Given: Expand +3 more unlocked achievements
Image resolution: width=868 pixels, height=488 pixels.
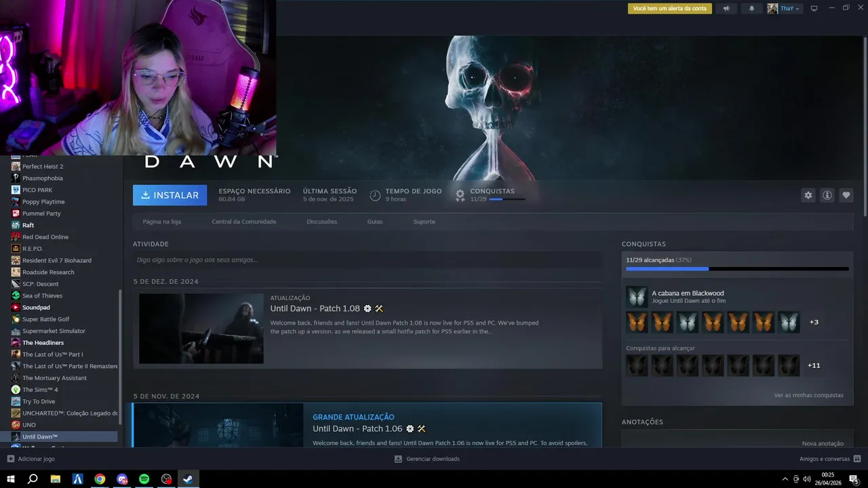Looking at the screenshot, I should click(814, 322).
